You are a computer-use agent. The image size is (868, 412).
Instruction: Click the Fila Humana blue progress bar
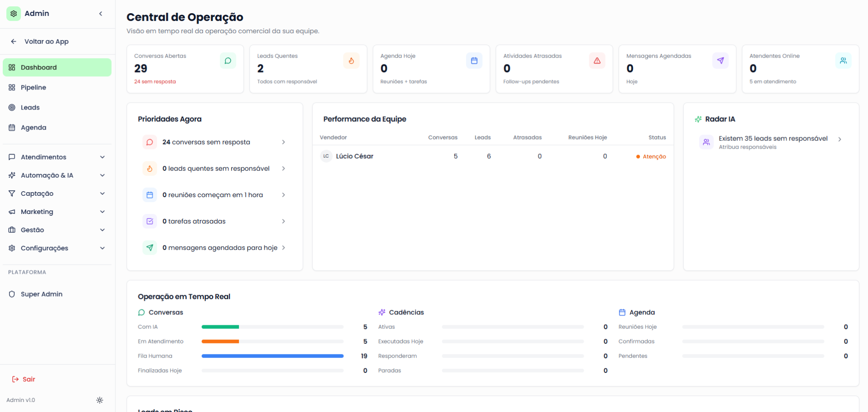coord(273,356)
